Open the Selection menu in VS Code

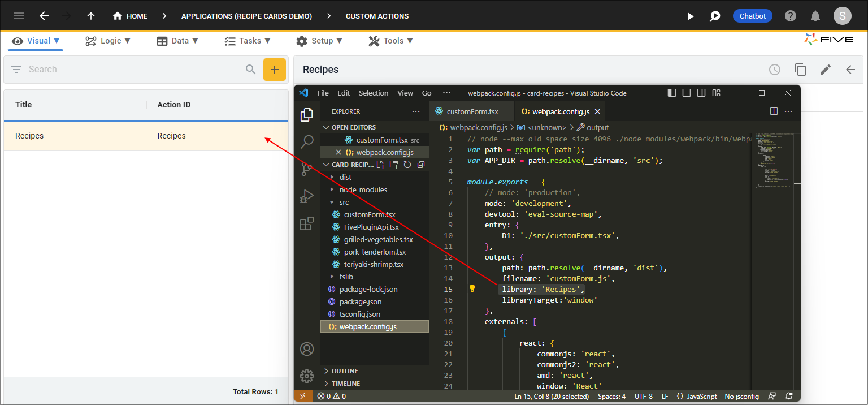pyautogui.click(x=374, y=93)
